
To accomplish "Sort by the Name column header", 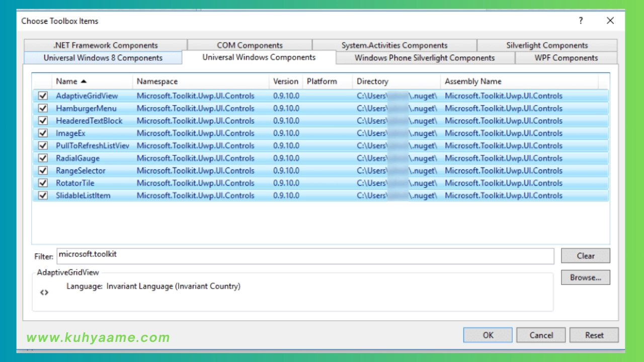I will point(92,81).
